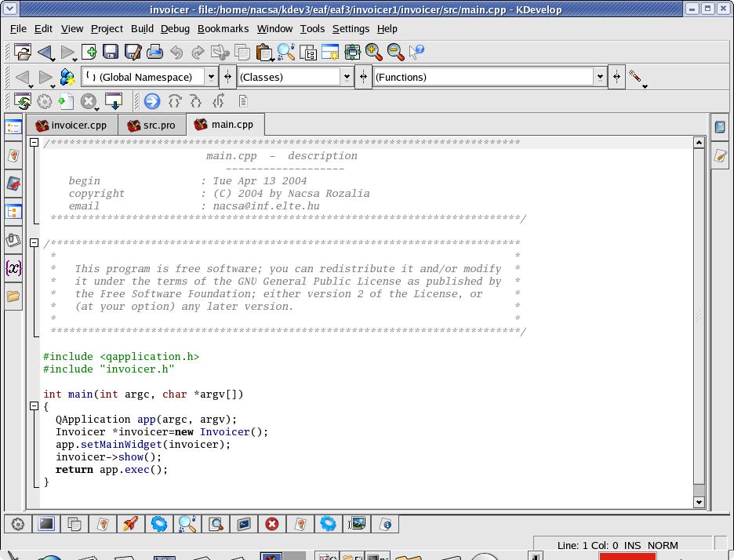
Task: Click the What's This help cursor icon
Action: pyautogui.click(x=416, y=52)
